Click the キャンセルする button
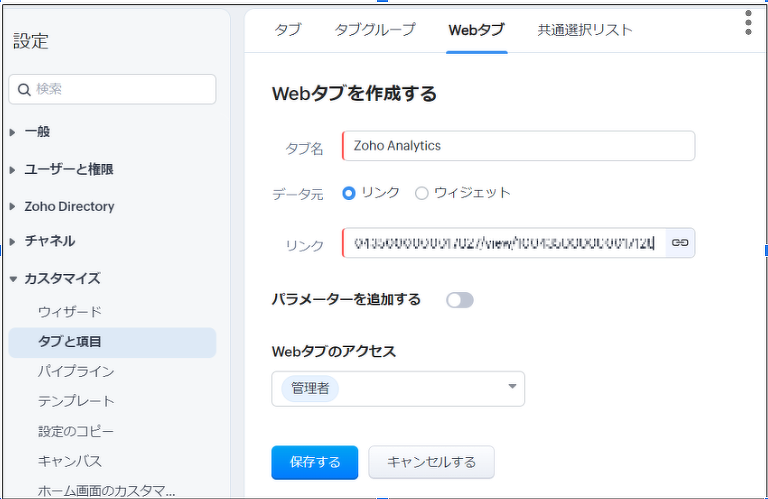 [x=431, y=462]
